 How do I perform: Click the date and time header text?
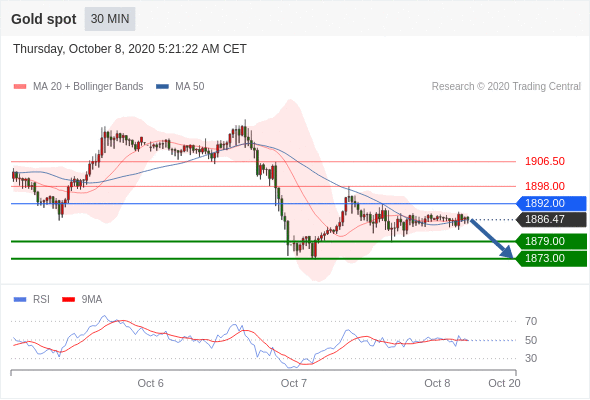pyautogui.click(x=130, y=49)
